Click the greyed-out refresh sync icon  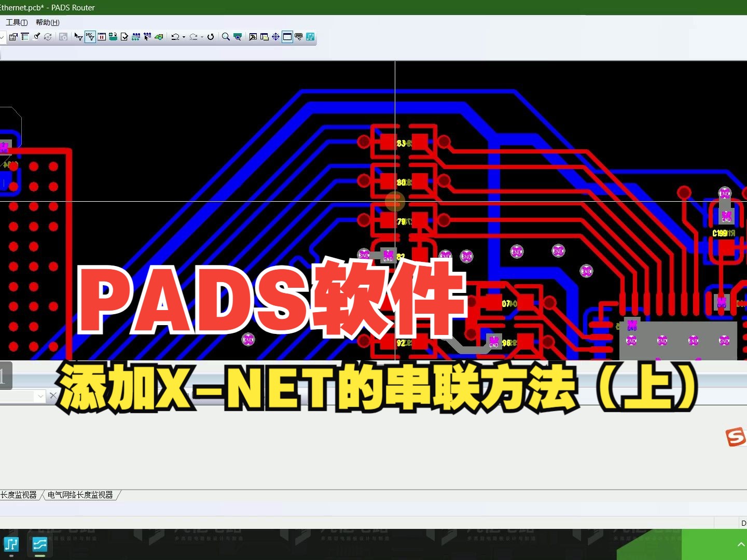[48, 37]
